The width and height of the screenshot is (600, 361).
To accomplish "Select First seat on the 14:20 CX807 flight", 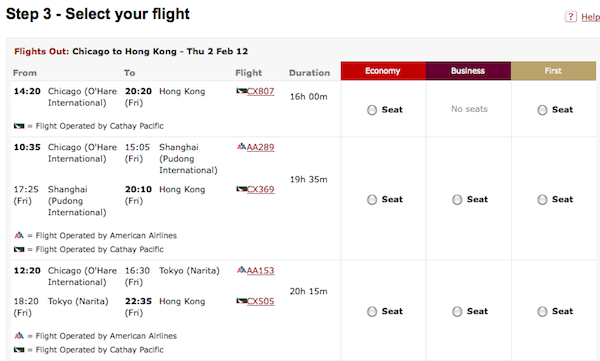I will 542,110.
